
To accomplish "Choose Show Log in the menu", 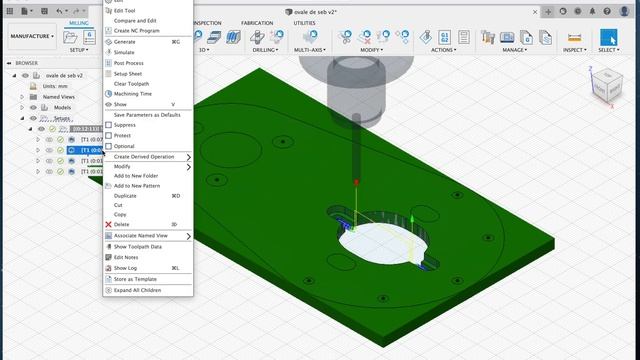I will (148, 268).
